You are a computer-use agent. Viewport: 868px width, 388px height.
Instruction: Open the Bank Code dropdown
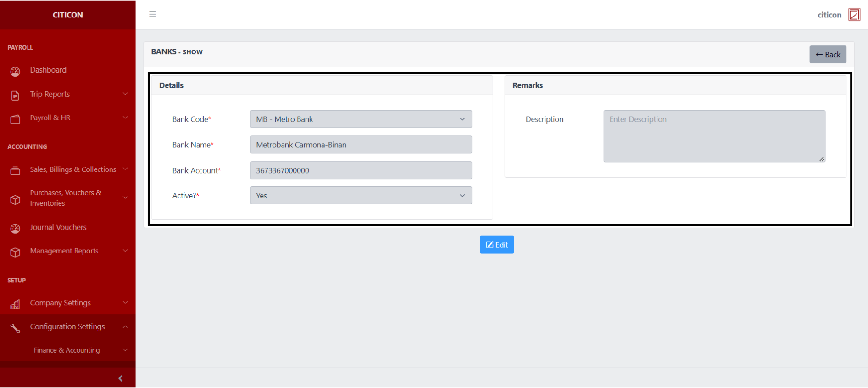pyautogui.click(x=361, y=119)
